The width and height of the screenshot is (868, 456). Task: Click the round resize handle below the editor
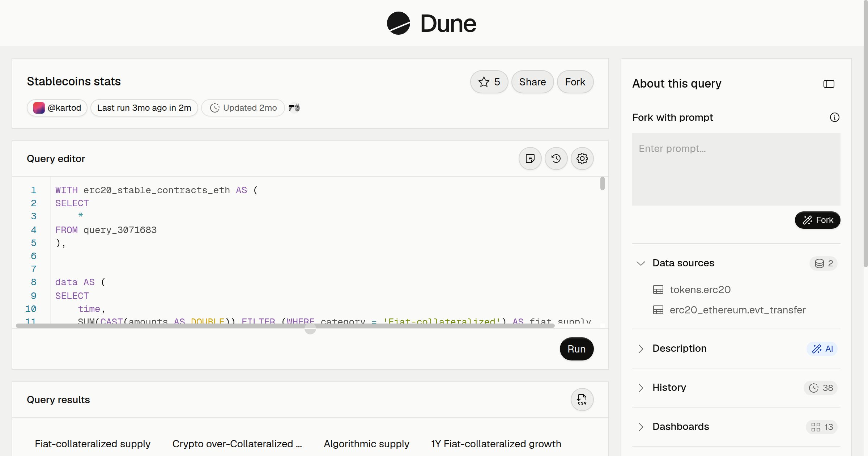click(x=310, y=329)
